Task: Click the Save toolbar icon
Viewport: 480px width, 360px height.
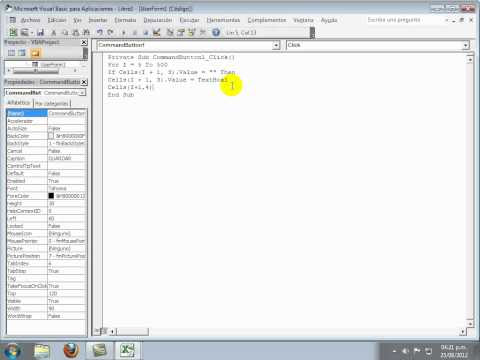Action: pyautogui.click(x=41, y=32)
